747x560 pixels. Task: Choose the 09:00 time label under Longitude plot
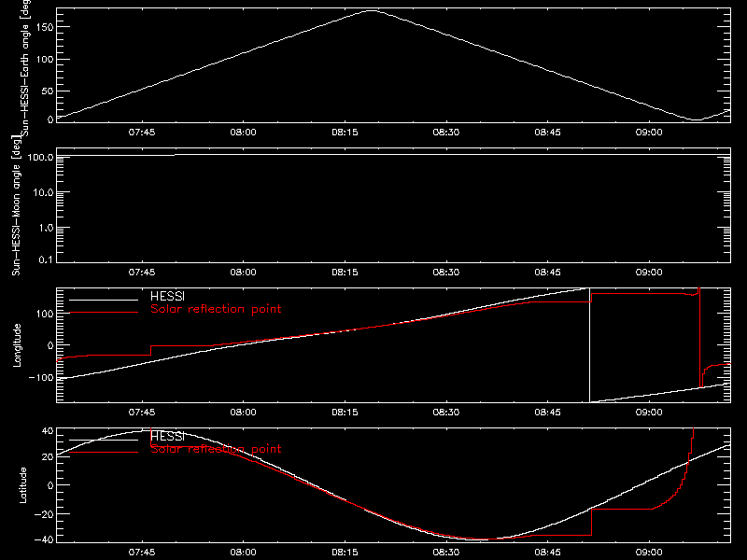click(x=649, y=413)
